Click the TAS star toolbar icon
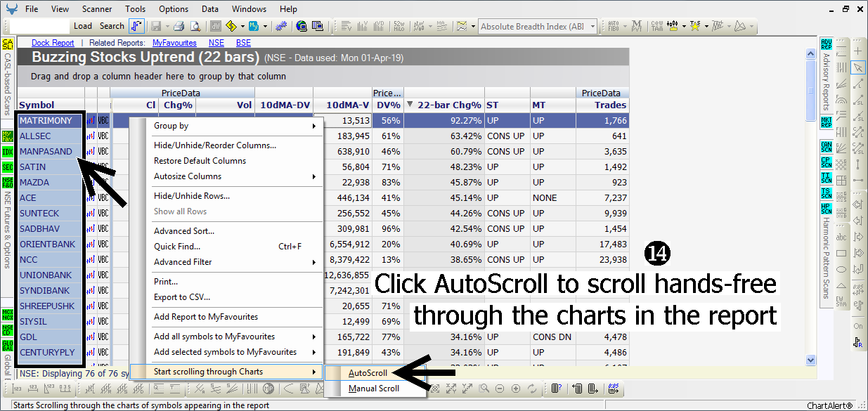 695,26
